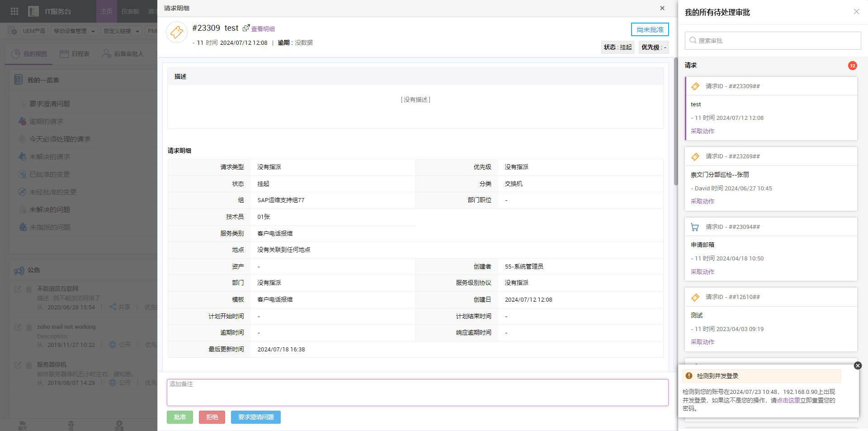
Task: Click the ticket icon for request 23269
Action: [695, 156]
